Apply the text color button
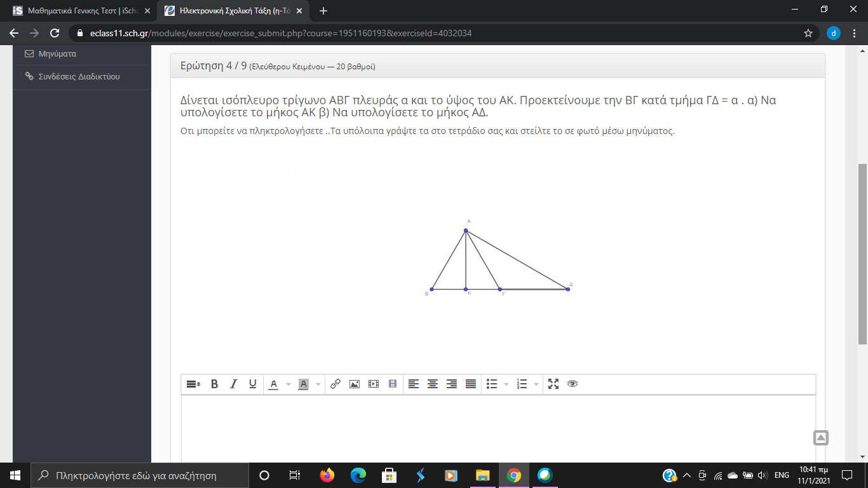Viewport: 868px width, 488px height. point(274,384)
